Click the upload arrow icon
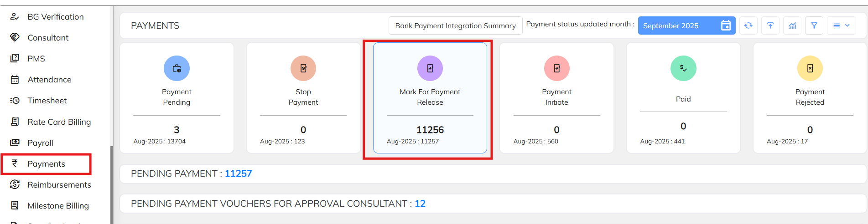Viewport: 868px width, 224px height. tap(770, 25)
